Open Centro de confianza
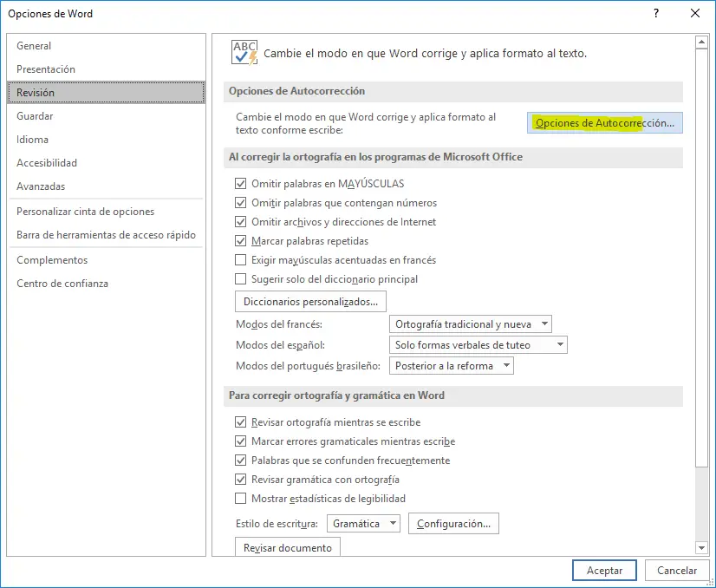The width and height of the screenshot is (716, 588). tap(106, 284)
